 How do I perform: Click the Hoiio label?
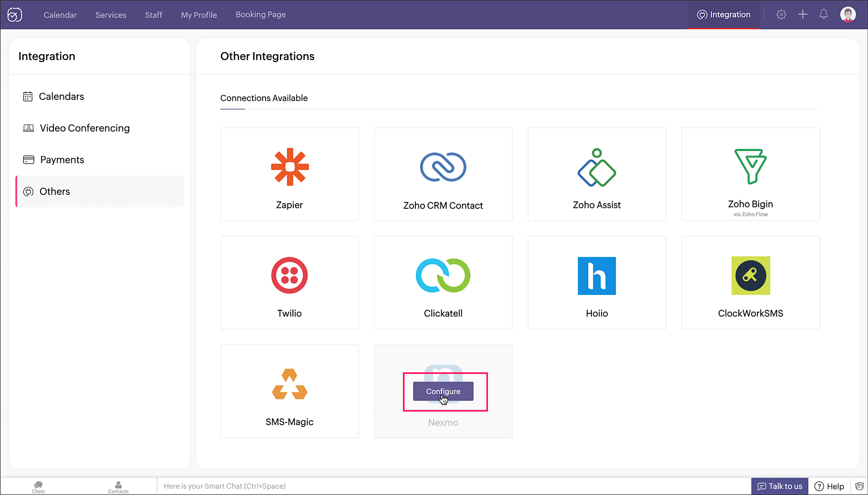597,313
